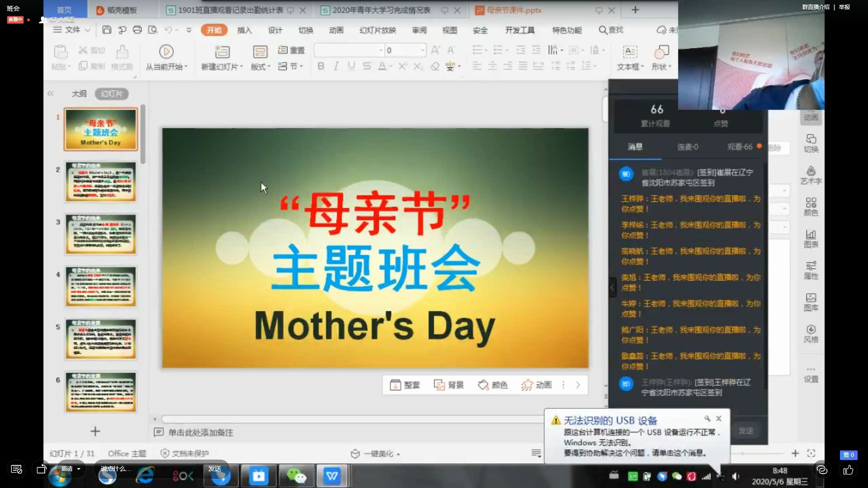Click the 发送 send button in chat

[x=746, y=431]
